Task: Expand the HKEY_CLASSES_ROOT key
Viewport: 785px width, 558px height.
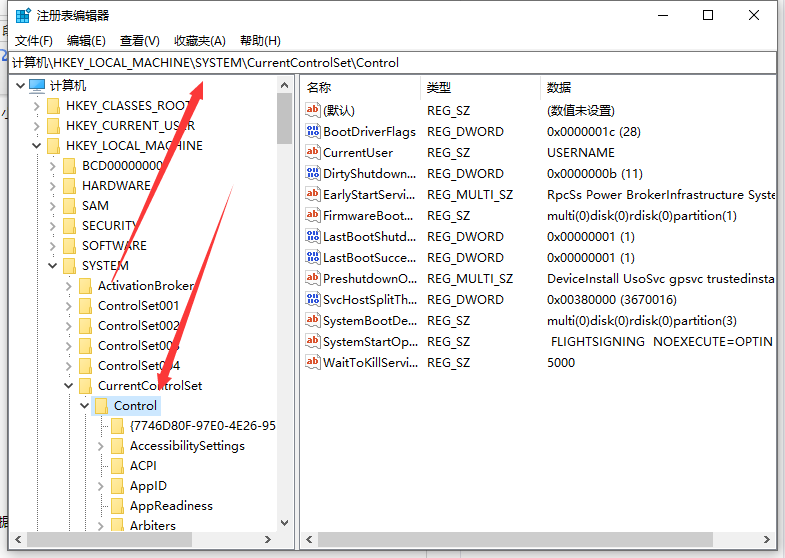Action: click(x=37, y=106)
